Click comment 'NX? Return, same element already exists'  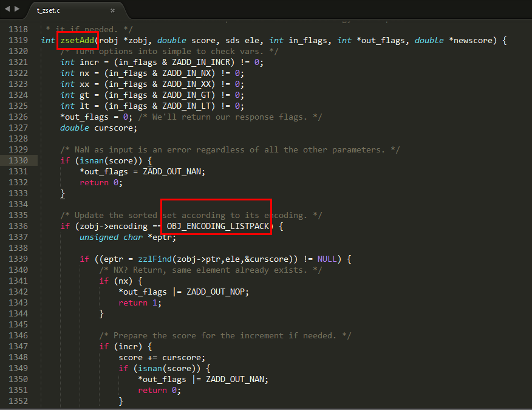(210, 270)
